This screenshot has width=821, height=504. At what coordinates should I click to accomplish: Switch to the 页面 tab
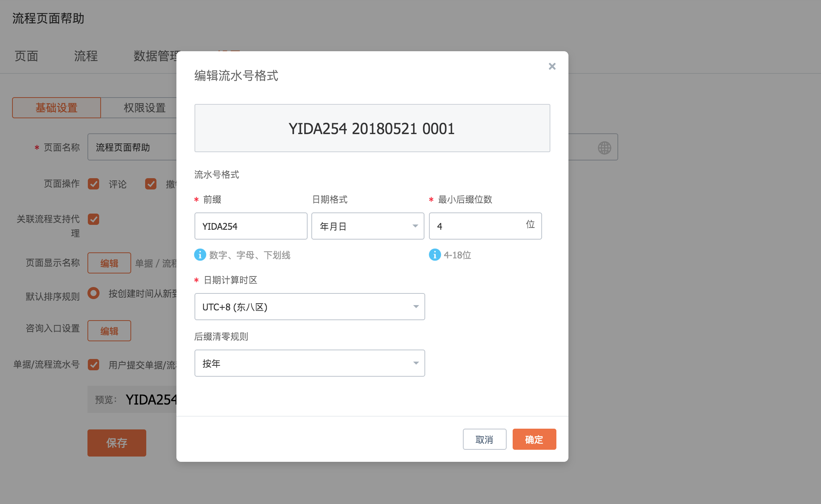click(26, 56)
